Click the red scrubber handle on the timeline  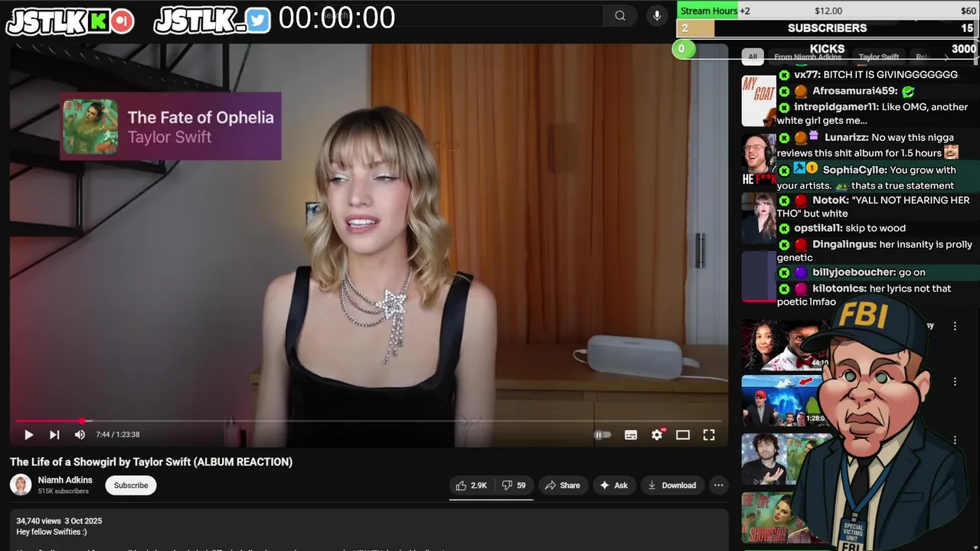pyautogui.click(x=83, y=421)
